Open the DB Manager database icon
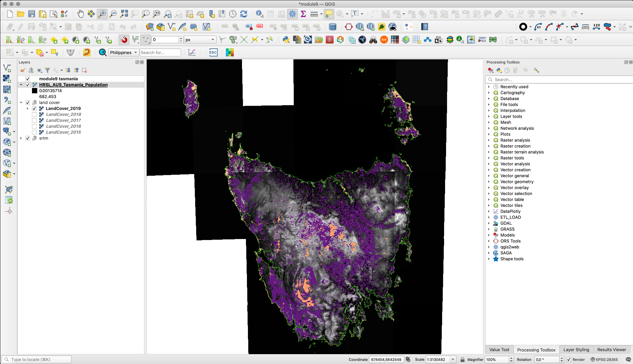This screenshot has width=633, height=364. click(x=332, y=27)
